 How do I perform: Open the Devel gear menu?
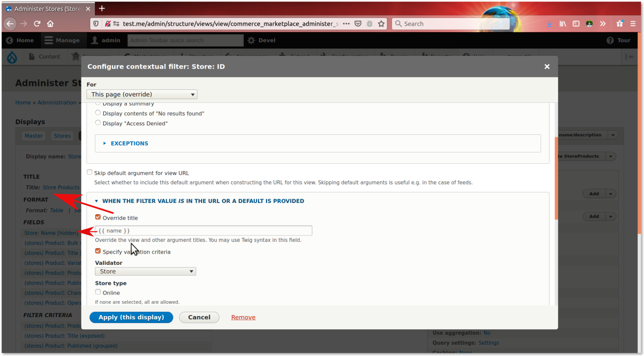coord(262,40)
